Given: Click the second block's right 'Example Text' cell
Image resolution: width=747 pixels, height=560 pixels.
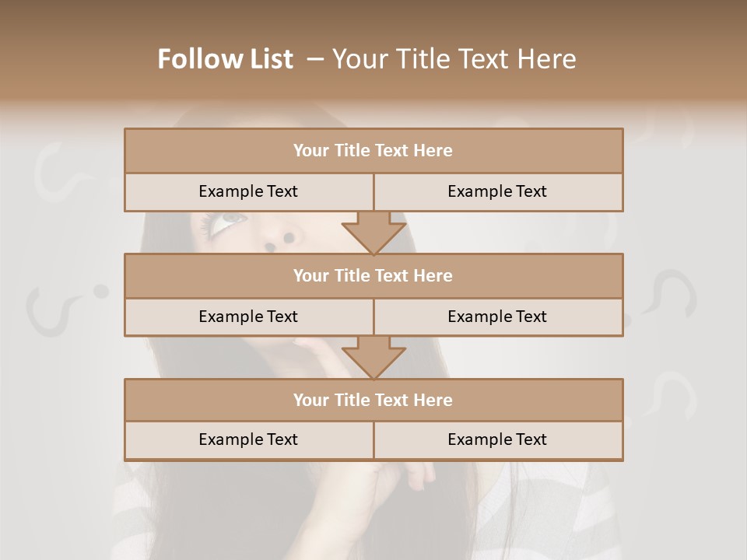Looking at the screenshot, I should [x=498, y=317].
